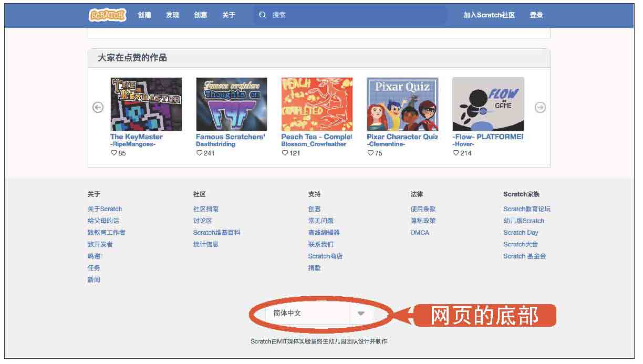Open the Famous Scratchers' Thoughts thumbnail

[232, 104]
